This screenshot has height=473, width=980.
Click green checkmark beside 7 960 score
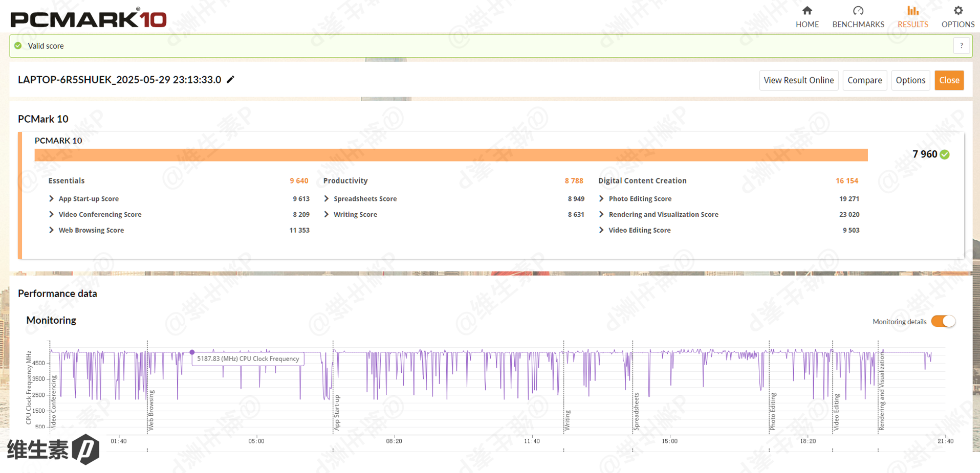945,154
